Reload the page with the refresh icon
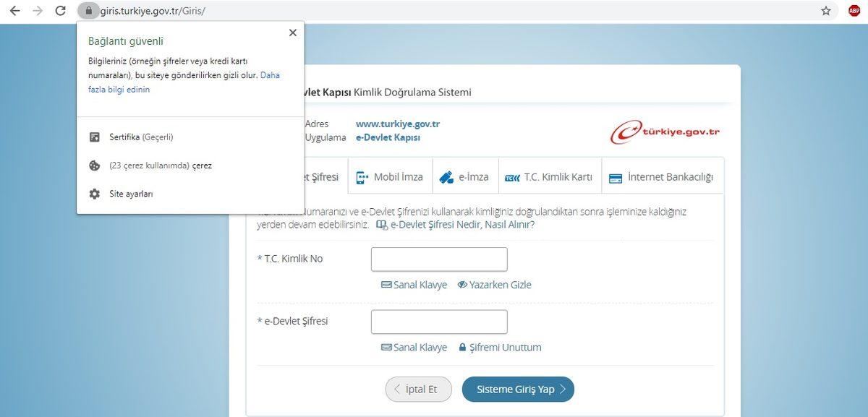The width and height of the screenshot is (868, 417). tap(60, 11)
